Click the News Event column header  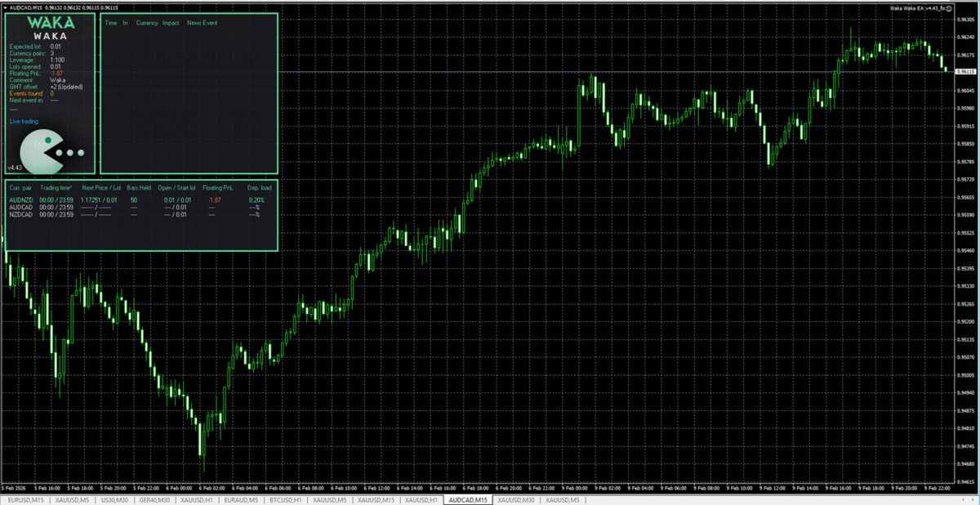click(x=202, y=23)
